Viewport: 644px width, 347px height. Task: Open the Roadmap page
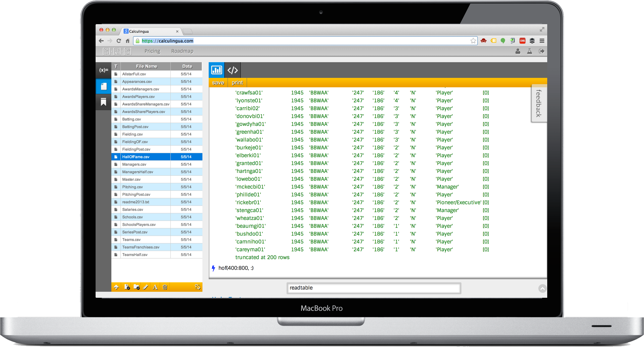[x=182, y=51]
